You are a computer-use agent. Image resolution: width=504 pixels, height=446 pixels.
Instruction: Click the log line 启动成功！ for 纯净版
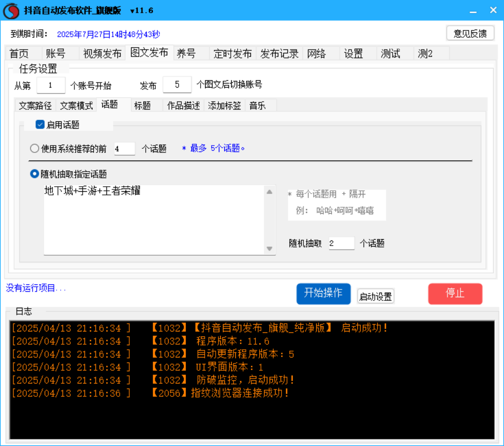199,328
